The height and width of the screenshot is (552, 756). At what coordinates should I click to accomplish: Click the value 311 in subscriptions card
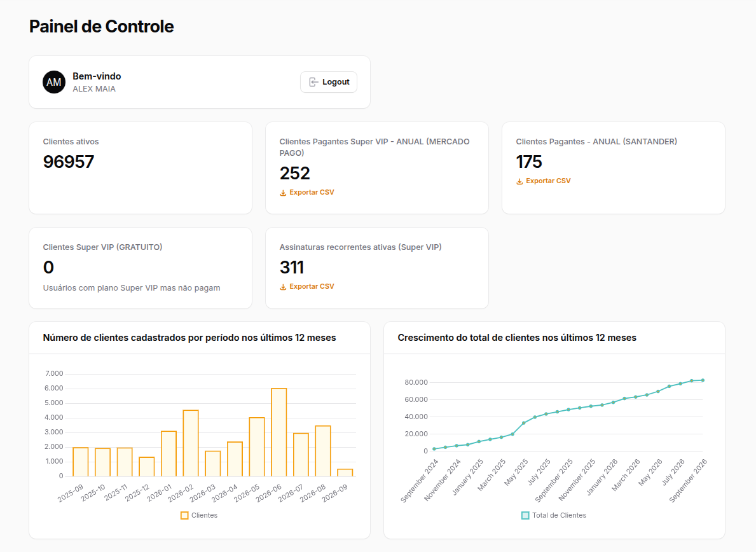tap(292, 268)
